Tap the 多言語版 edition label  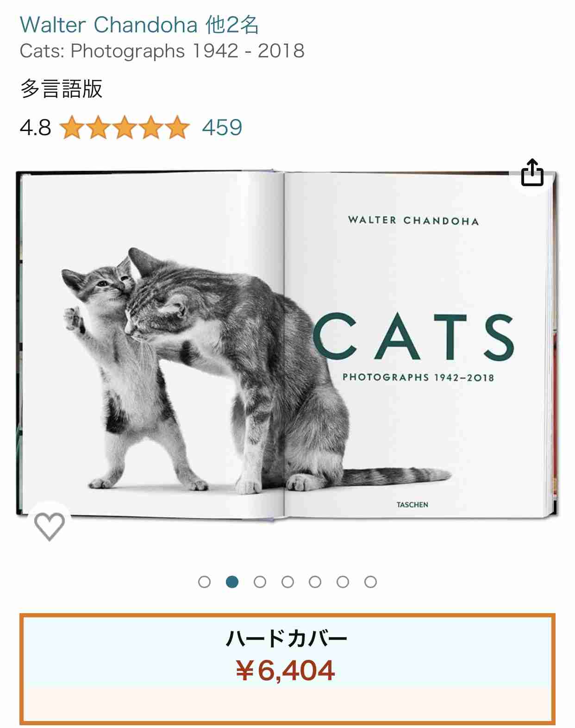click(61, 88)
